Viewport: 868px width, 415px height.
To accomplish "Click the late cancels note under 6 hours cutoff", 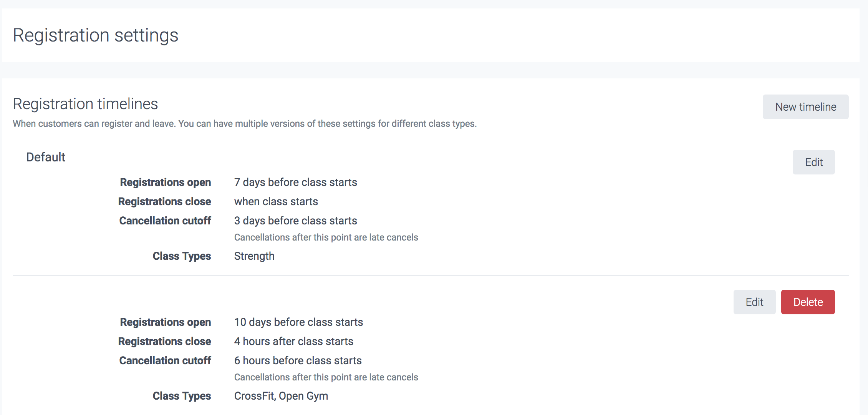I will click(x=326, y=377).
